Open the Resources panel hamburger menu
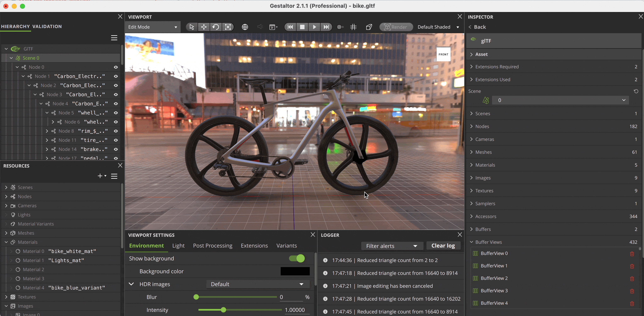This screenshot has height=316, width=644. (x=114, y=176)
